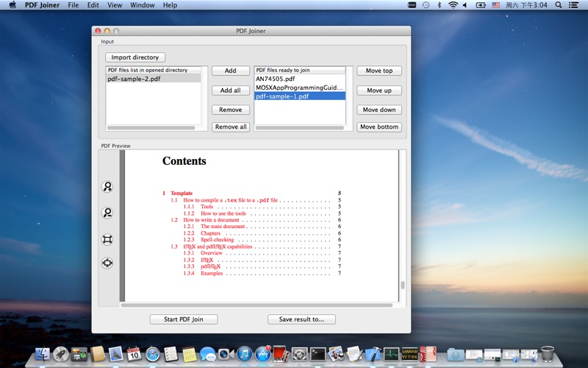588x368 pixels.
Task: Select pdf-sample-2.pdf in opened directory list
Action: [154, 79]
